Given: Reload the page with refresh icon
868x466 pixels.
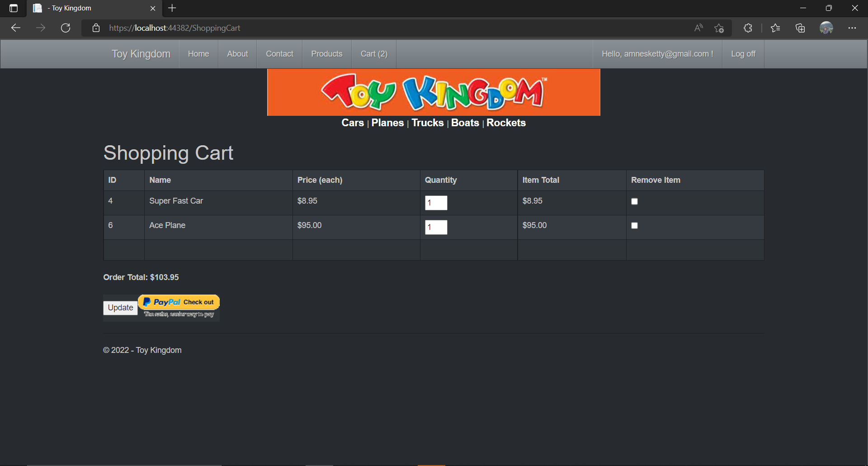Looking at the screenshot, I should point(66,28).
